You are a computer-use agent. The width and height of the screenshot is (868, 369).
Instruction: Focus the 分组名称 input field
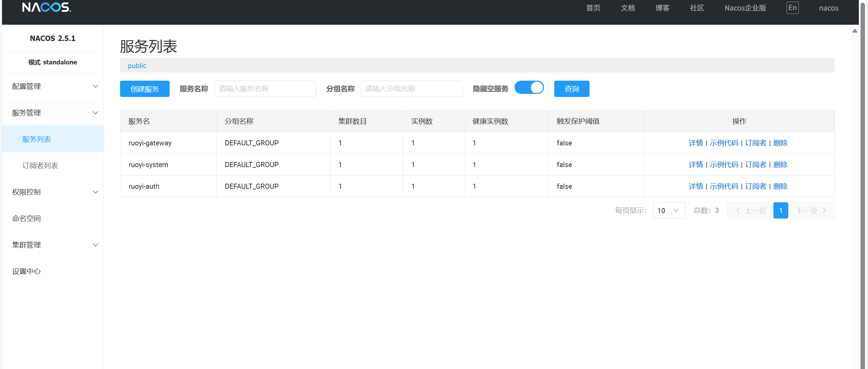(x=412, y=89)
